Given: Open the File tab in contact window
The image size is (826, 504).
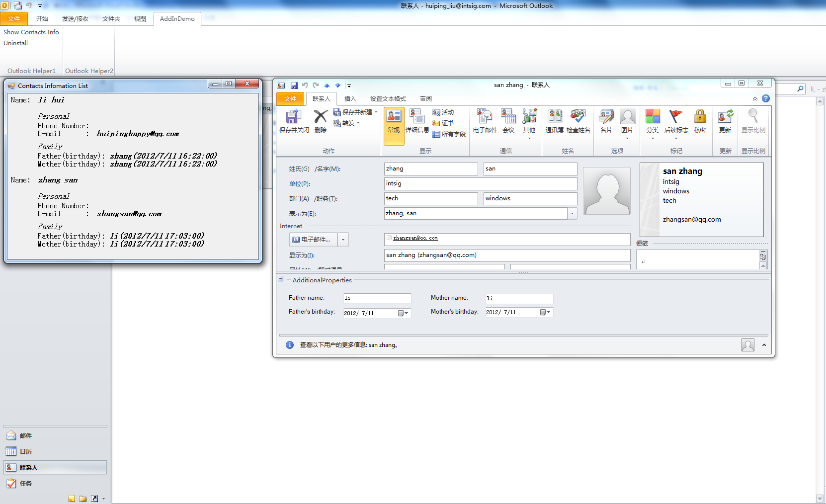Looking at the screenshot, I should tap(290, 98).
